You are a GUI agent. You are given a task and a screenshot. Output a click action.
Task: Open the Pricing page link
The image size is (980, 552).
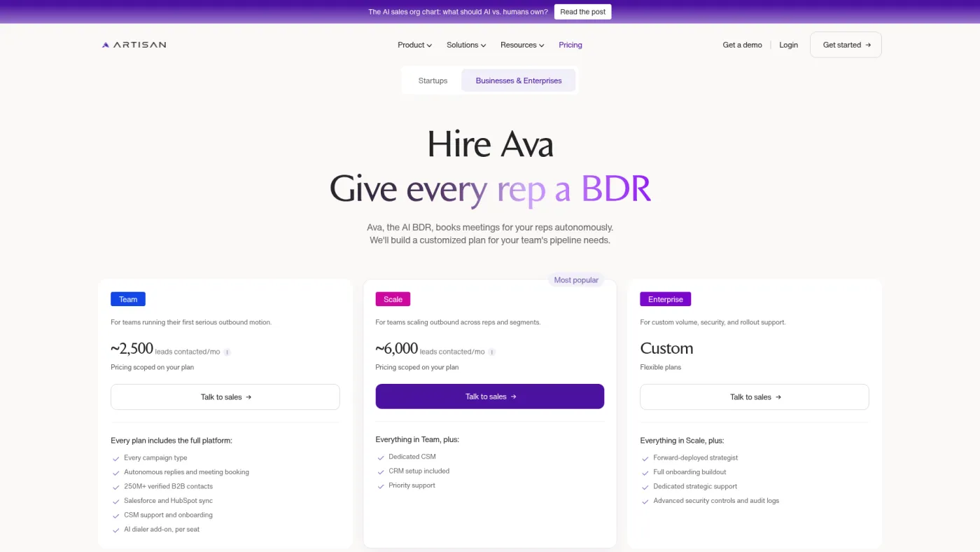pyautogui.click(x=570, y=45)
